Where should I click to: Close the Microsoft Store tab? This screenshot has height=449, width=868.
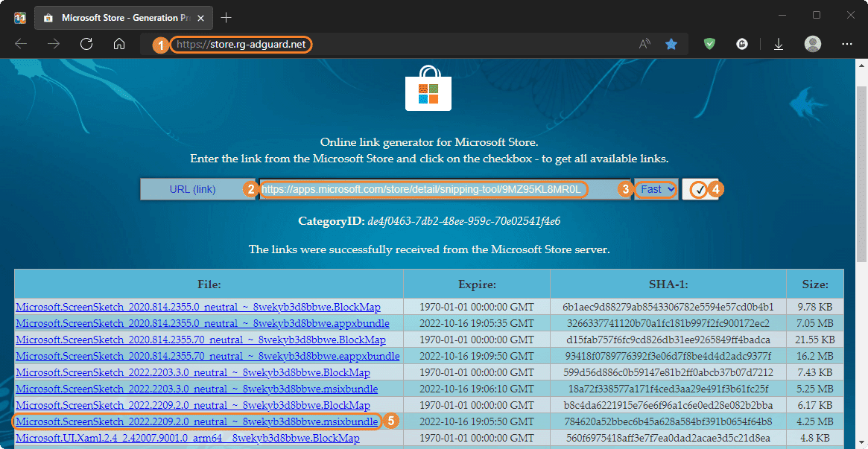[200, 18]
